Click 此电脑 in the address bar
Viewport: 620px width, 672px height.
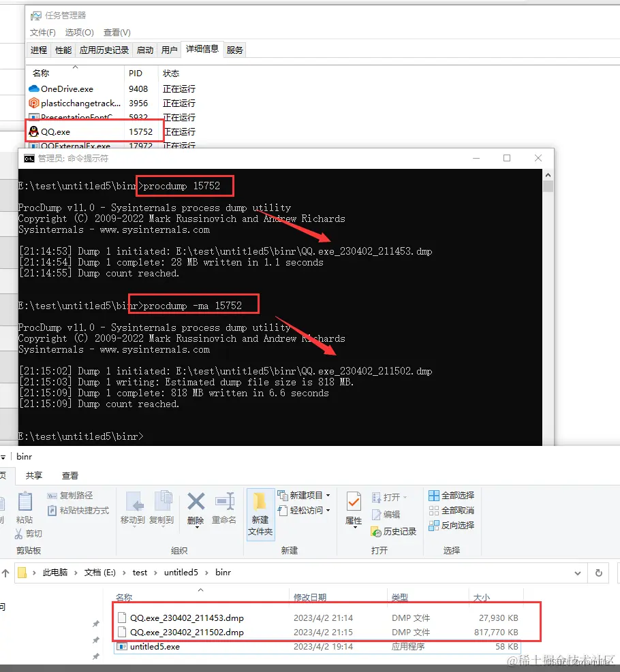[x=55, y=573]
